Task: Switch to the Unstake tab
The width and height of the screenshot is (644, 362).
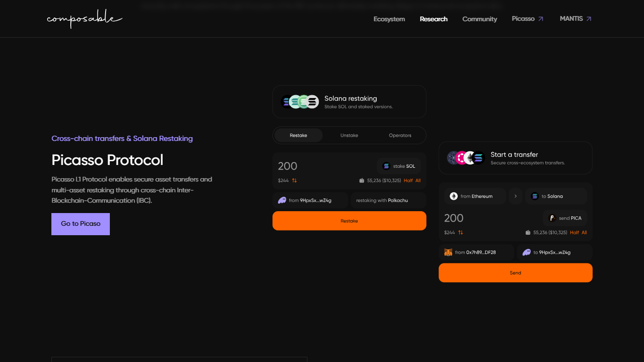Action: pyautogui.click(x=349, y=135)
